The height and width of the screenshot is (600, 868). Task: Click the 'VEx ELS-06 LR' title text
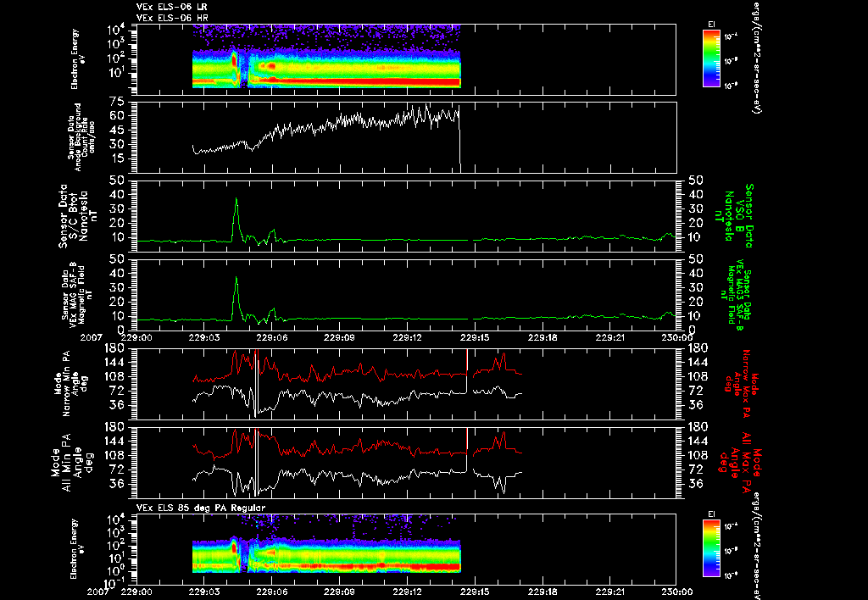(x=171, y=7)
